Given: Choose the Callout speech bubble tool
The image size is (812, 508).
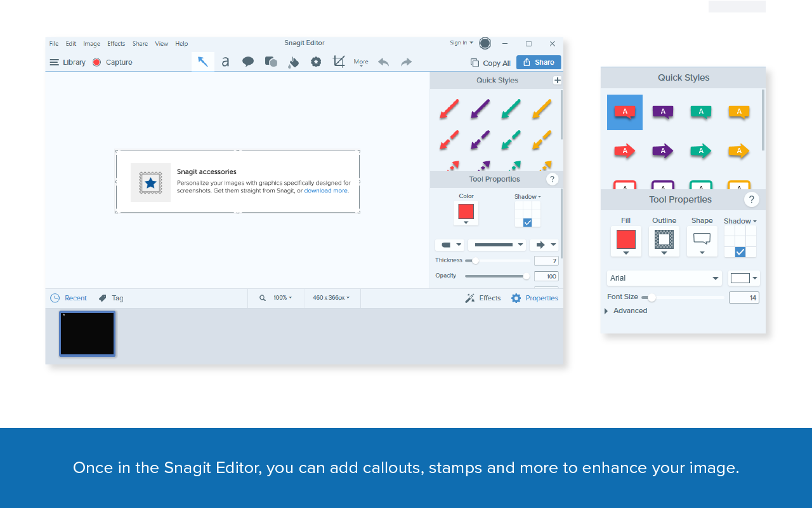Looking at the screenshot, I should pos(248,62).
